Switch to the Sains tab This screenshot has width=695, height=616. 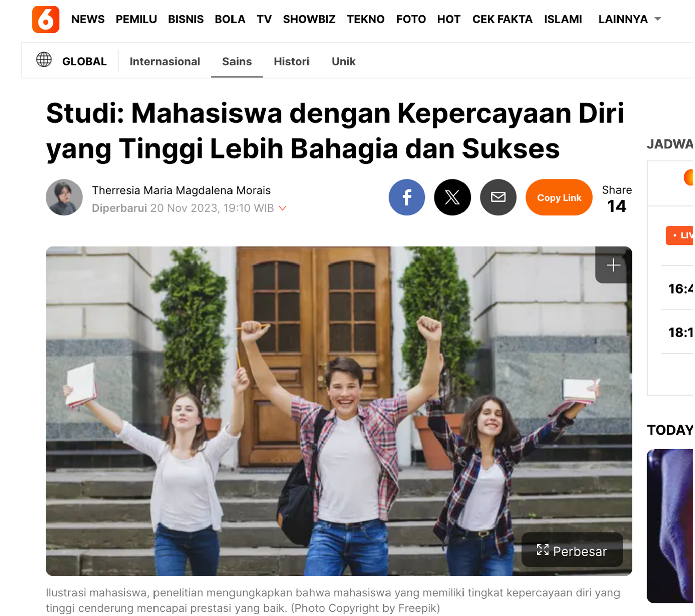pos(237,61)
